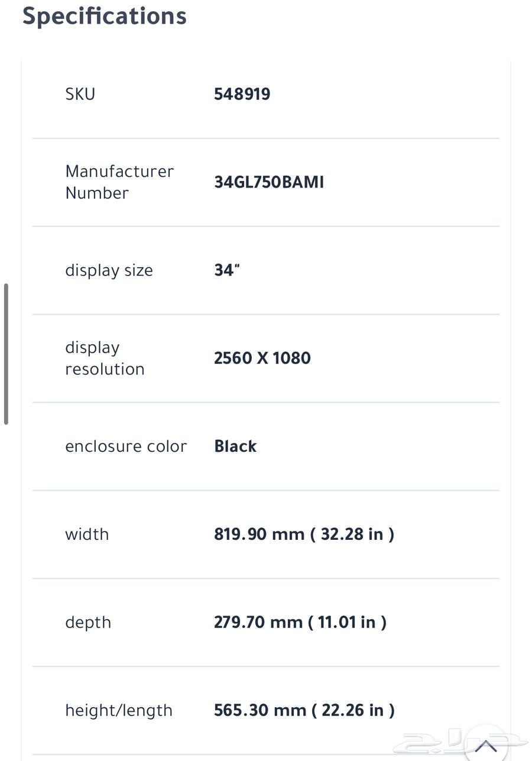Image resolution: width=532 pixels, height=761 pixels.
Task: Click the display resolution label
Action: [x=105, y=358]
